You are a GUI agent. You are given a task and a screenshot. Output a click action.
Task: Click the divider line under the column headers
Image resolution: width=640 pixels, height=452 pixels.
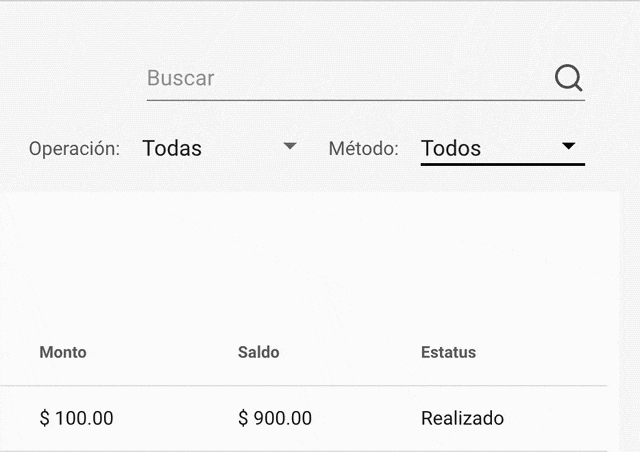(300, 386)
